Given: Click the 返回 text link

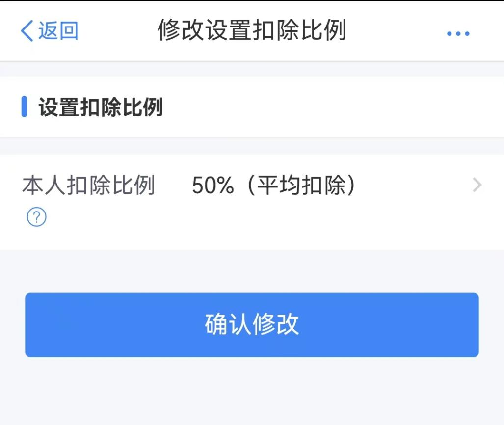Looking at the screenshot, I should (58, 31).
